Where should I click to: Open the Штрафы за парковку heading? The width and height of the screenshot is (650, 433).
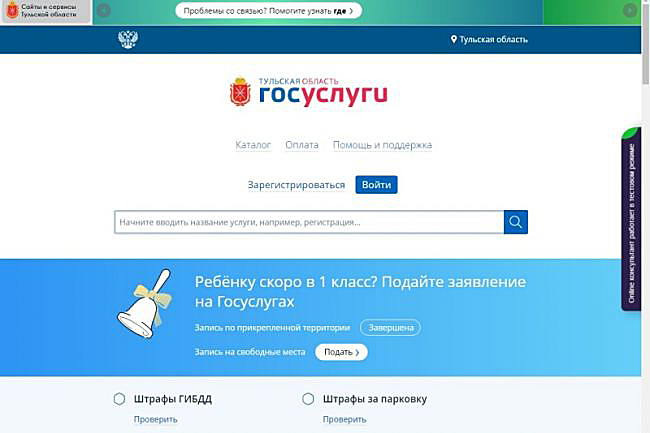[x=375, y=399]
